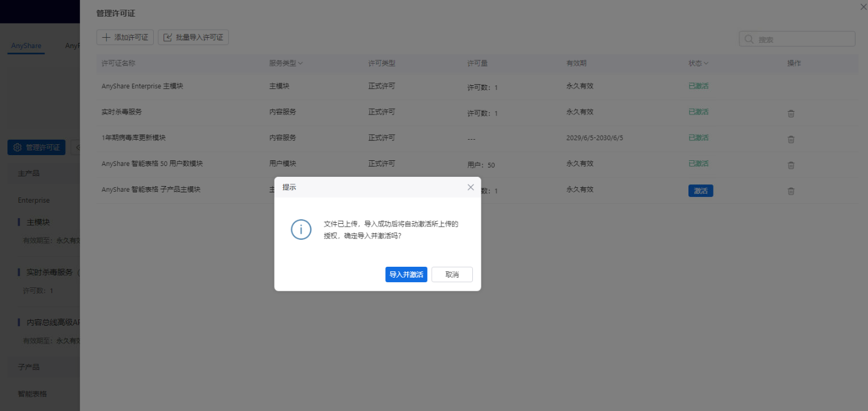Click the 2029/6/5-2030/6/5 validity date cell
Screen dimensions: 868x411
[x=595, y=138]
